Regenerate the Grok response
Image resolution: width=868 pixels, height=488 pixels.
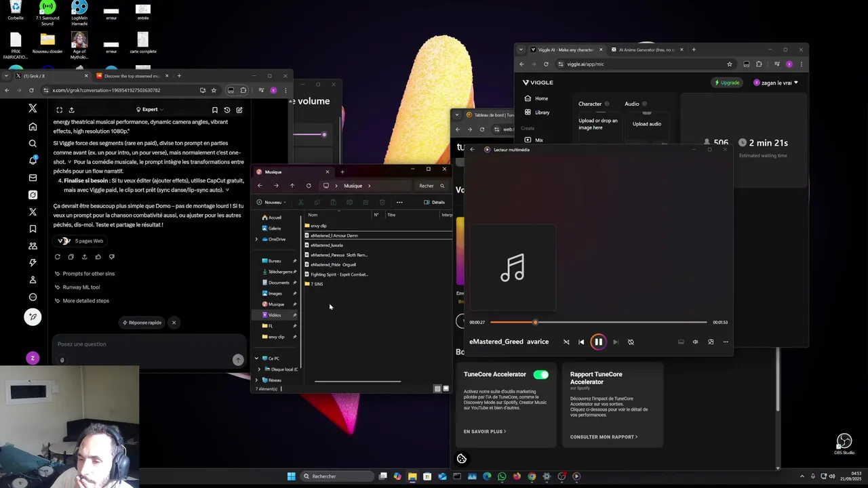(58, 257)
